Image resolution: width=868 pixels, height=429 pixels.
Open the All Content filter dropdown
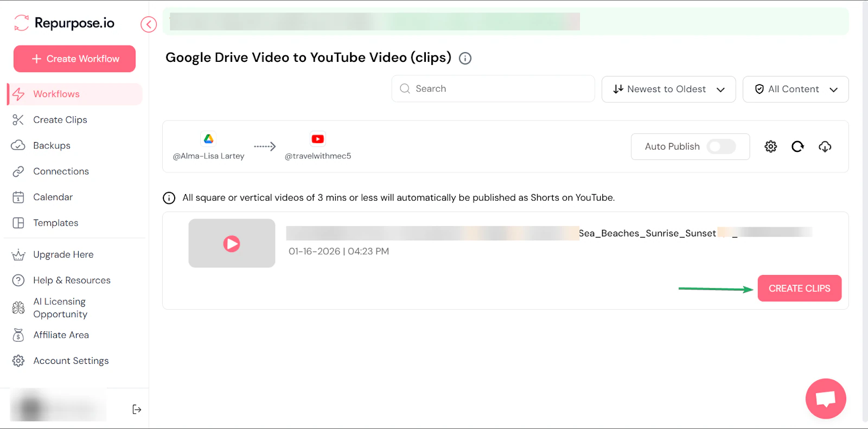tap(795, 89)
